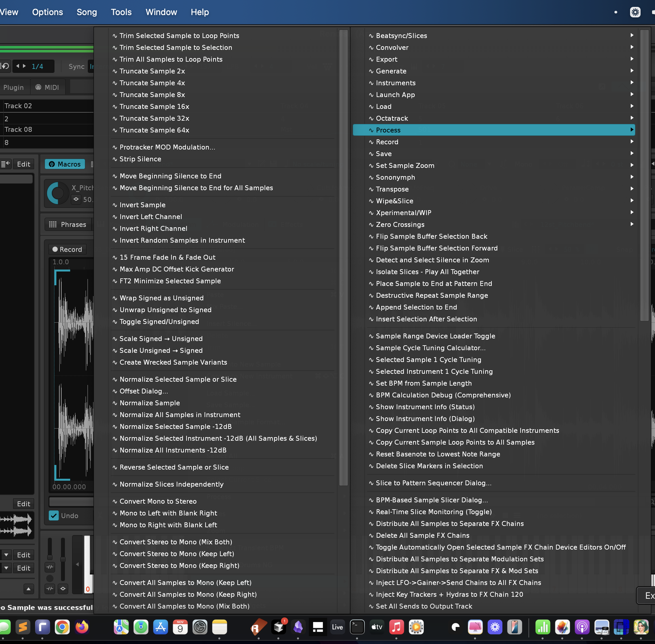Toggle the Macros panel button
655x644 pixels.
coord(65,164)
